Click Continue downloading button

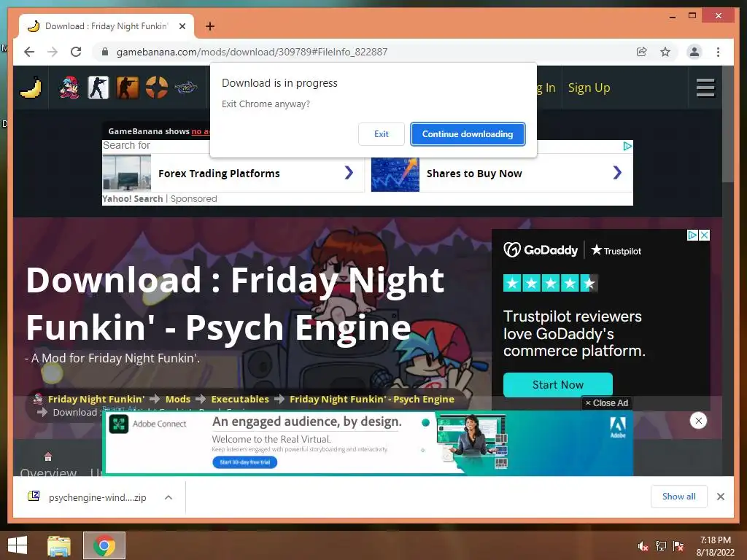coord(468,134)
